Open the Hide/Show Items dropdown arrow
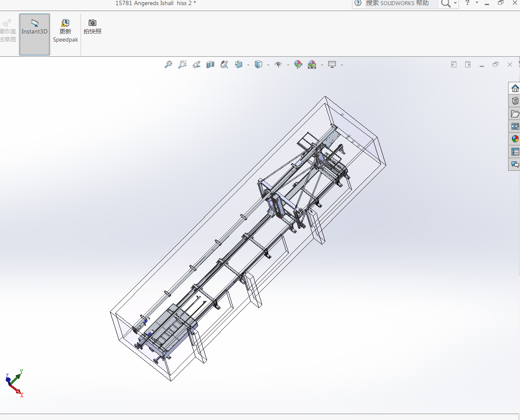 [x=288, y=65]
